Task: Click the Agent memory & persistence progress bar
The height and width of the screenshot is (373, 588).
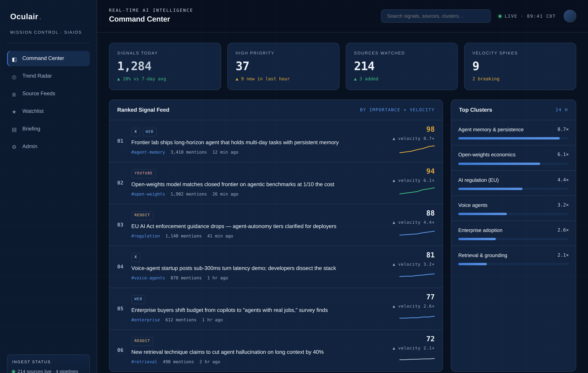Action: pos(513,139)
